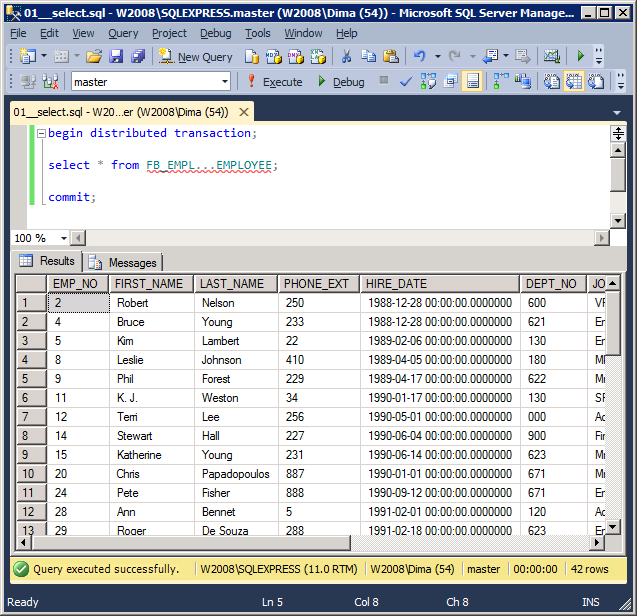The image size is (637, 616).
Task: Click the editor scroll down arrow
Action: (618, 221)
